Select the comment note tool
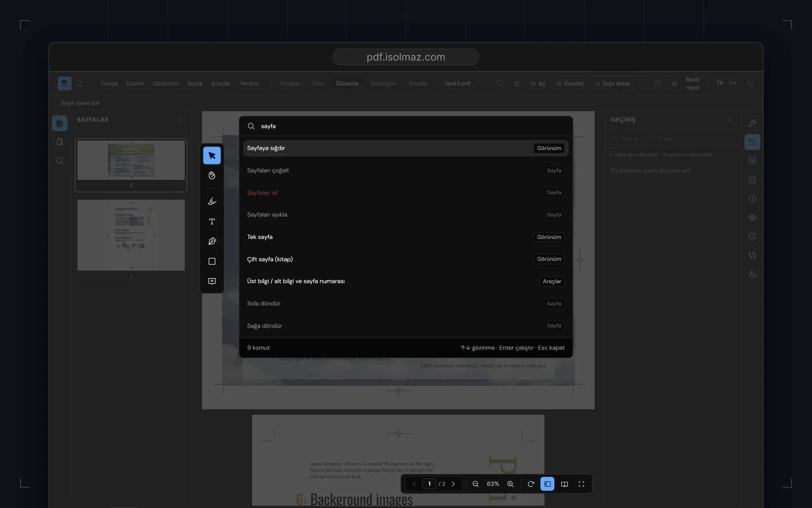This screenshot has width=812, height=508. [212, 281]
